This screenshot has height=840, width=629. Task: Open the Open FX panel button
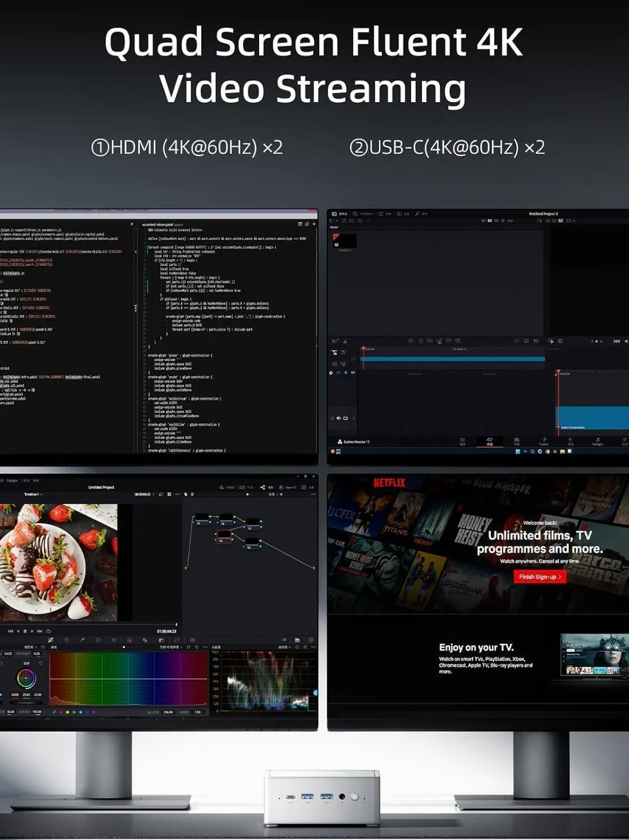pyautogui.click(x=287, y=487)
